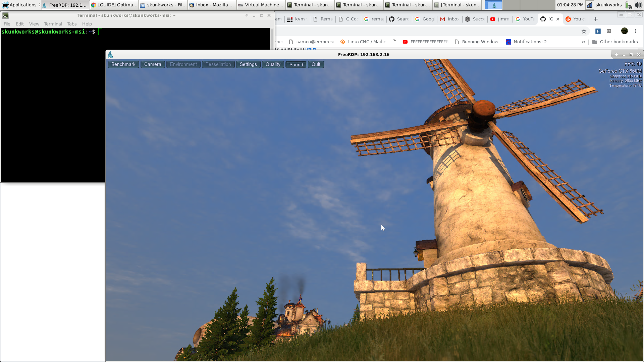Open the FFFFFFFFFFFFFFFF YouTube bookmark

[425, 42]
